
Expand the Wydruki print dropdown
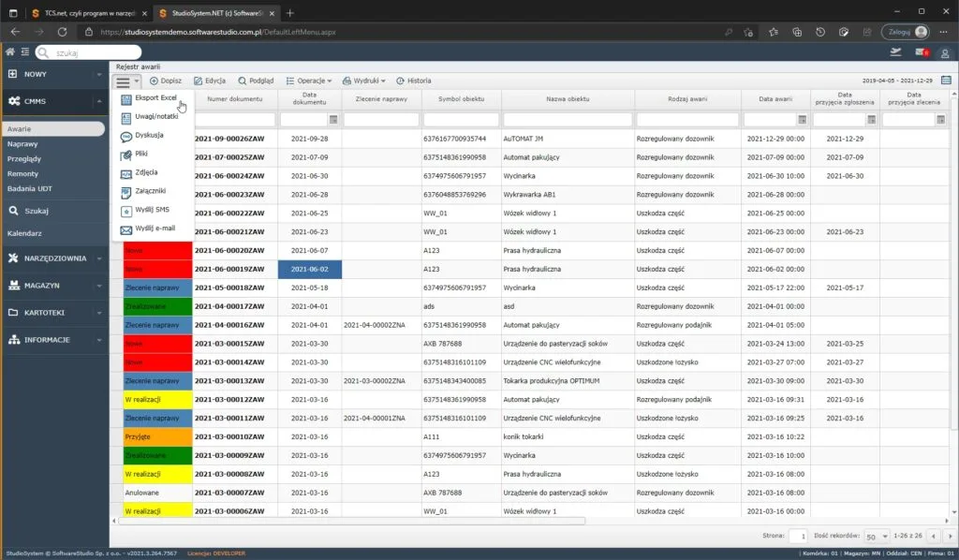tap(364, 81)
